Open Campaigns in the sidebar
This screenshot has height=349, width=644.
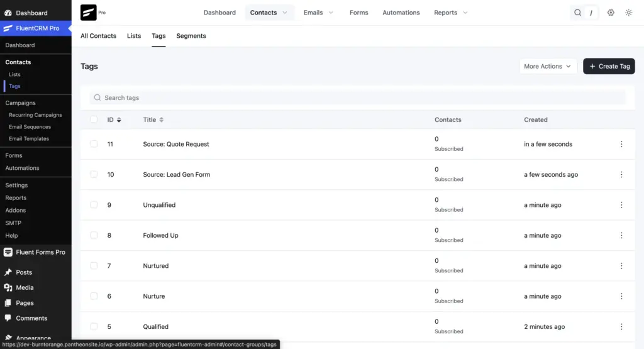(21, 102)
